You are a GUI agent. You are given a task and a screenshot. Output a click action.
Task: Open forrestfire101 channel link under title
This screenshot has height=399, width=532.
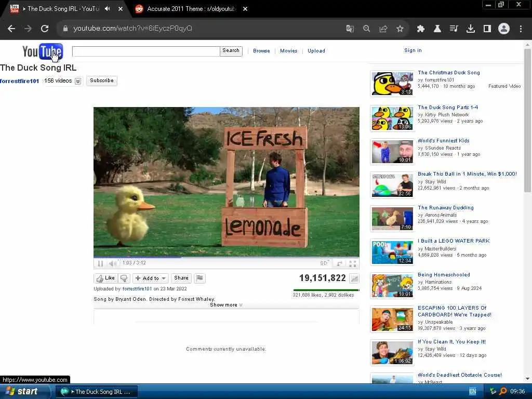tap(19, 81)
